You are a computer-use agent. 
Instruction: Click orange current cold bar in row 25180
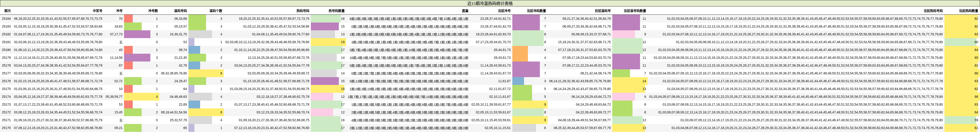520,50
